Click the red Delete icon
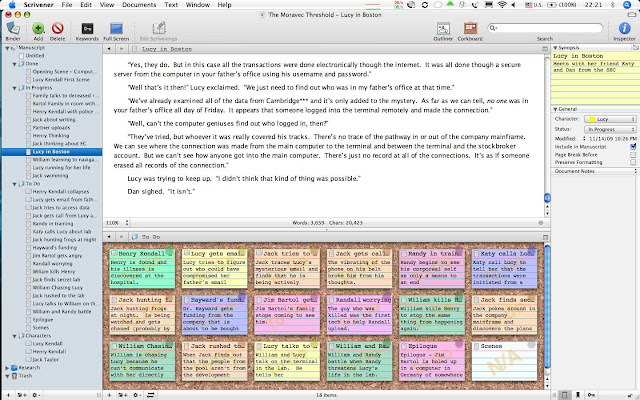Viewport: 640px width, 400px height. pos(58,29)
